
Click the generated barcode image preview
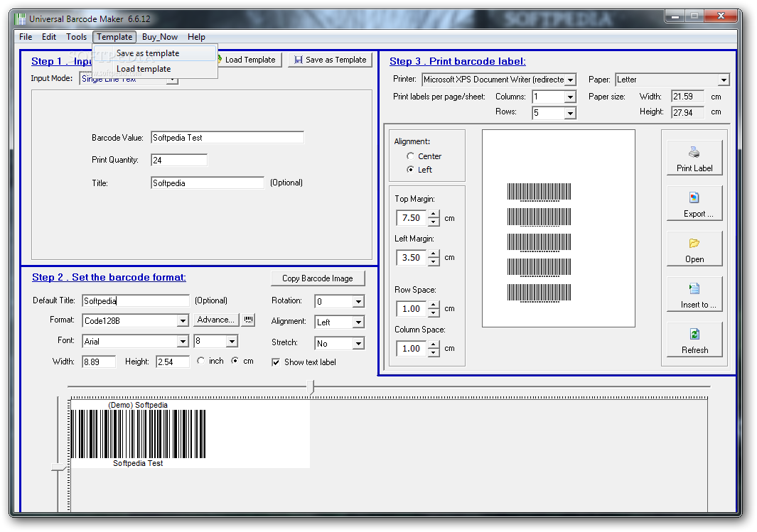point(190,434)
